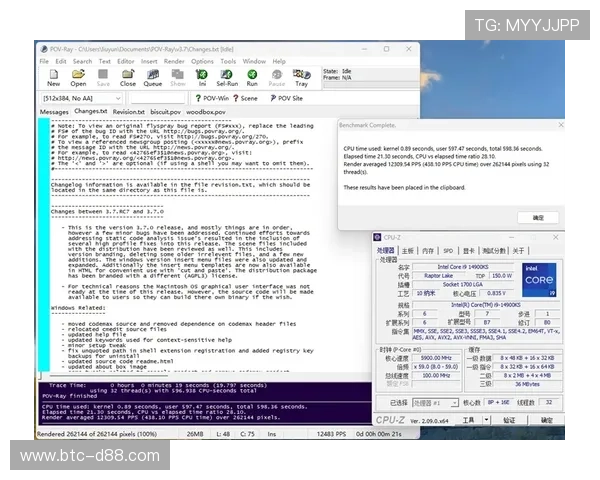The width and height of the screenshot is (600, 480).
Task: Click the Close file toolbar icon
Action: pos(128,78)
